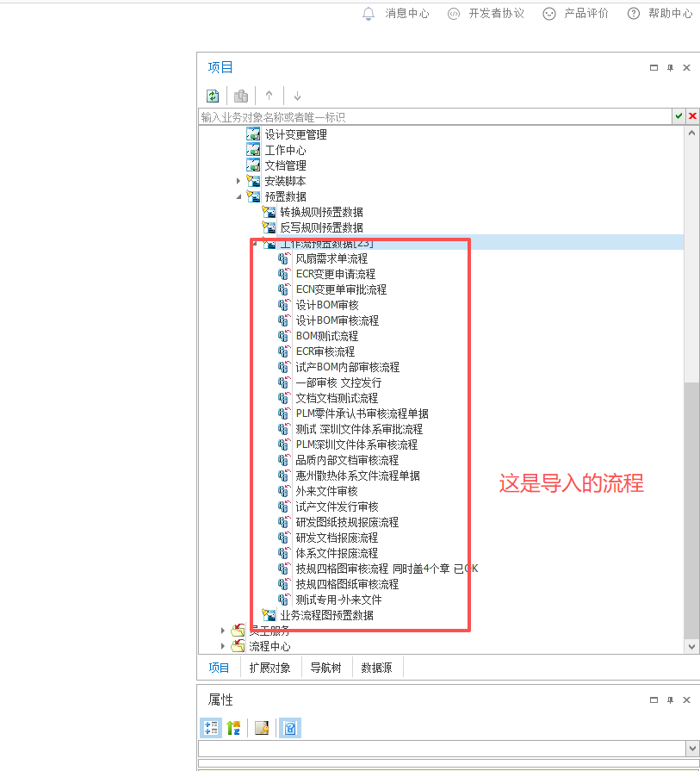This screenshot has width=700, height=771.
Task: Confirm search with the green check icon
Action: point(678,116)
